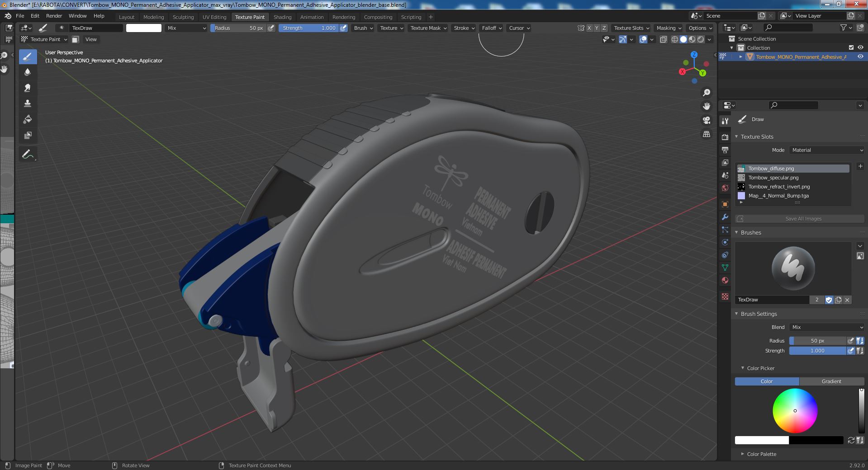Open the Modifiers properties tab
Viewport: 868px width, 470px height.
725,217
